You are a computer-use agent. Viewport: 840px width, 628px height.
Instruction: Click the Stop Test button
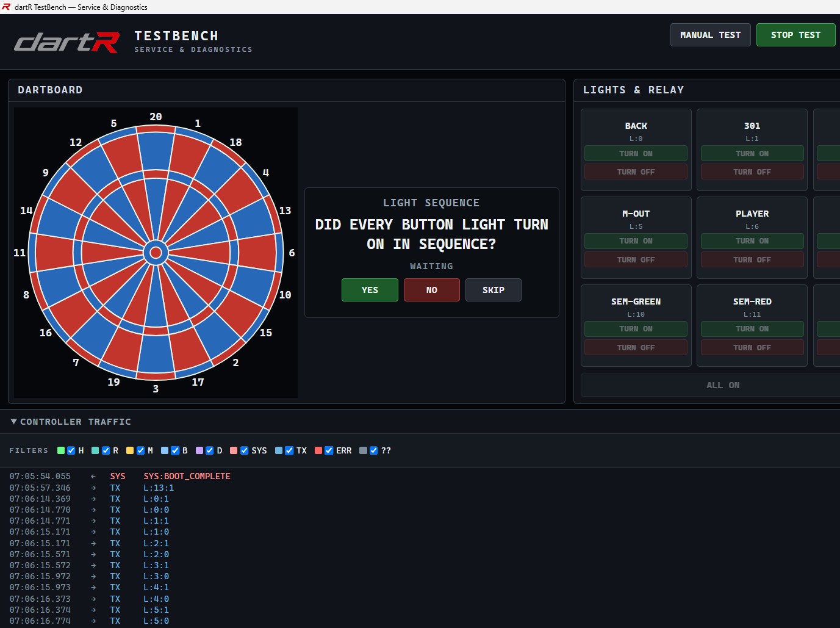(796, 35)
